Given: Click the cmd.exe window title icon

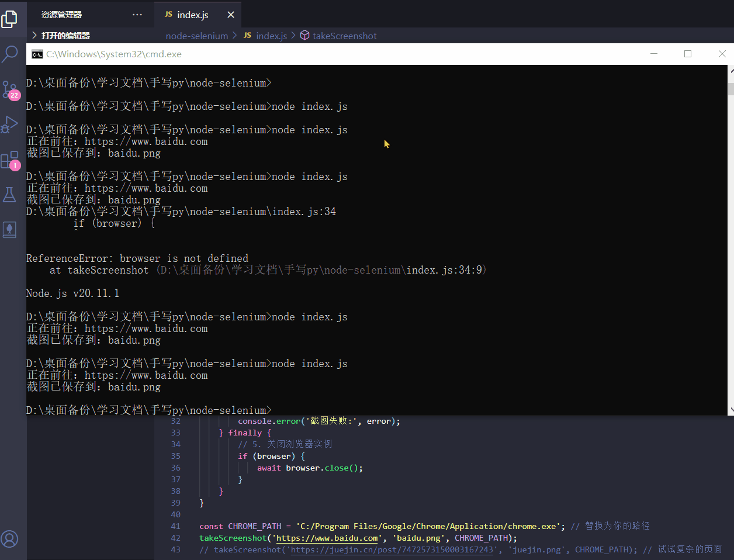Looking at the screenshot, I should (37, 54).
